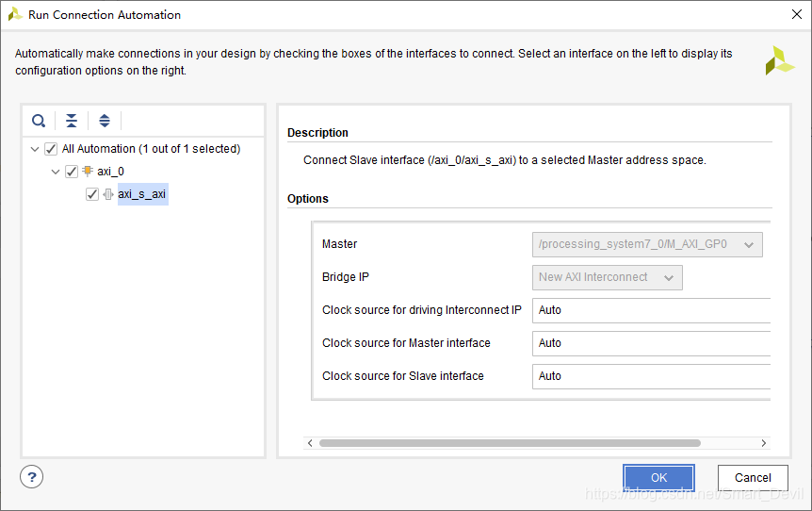The image size is (812, 511).
Task: Toggle the All Automation checkbox
Action: coord(51,149)
